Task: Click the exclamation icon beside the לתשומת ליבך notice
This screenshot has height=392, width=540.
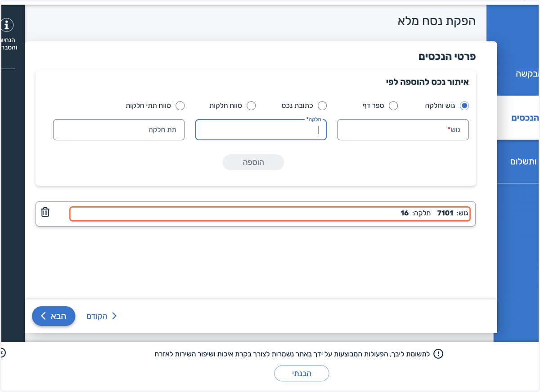Action: pyautogui.click(x=438, y=354)
